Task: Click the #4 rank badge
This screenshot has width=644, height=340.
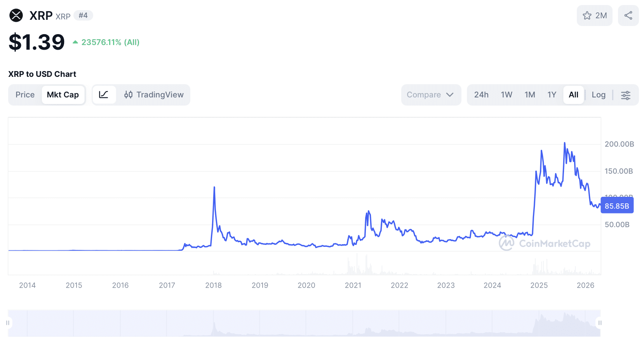Action: (83, 16)
